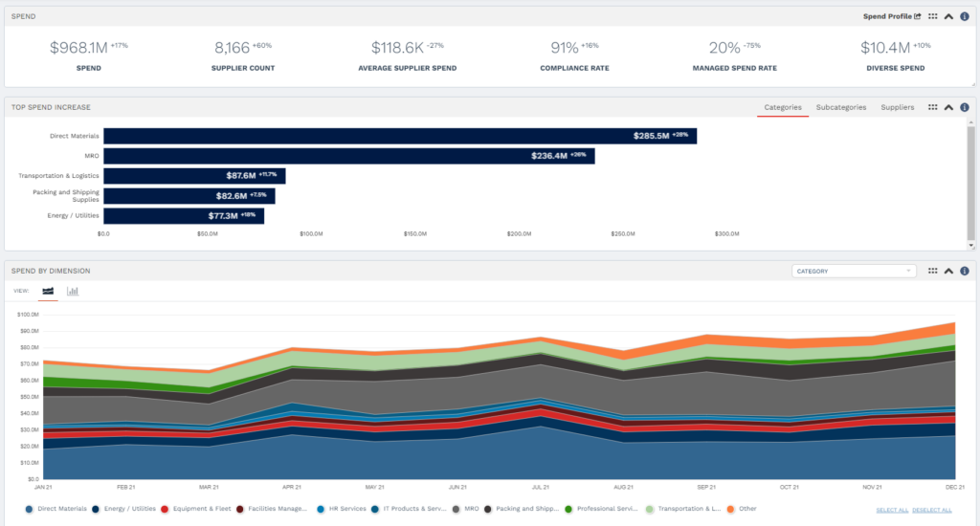
Task: Toggle the Other legend series
Action: [x=742, y=509]
